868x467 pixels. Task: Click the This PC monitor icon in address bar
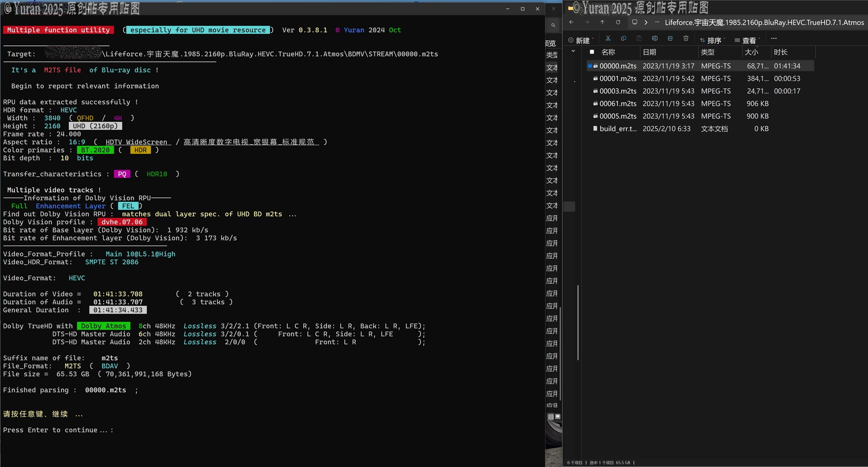click(634, 22)
